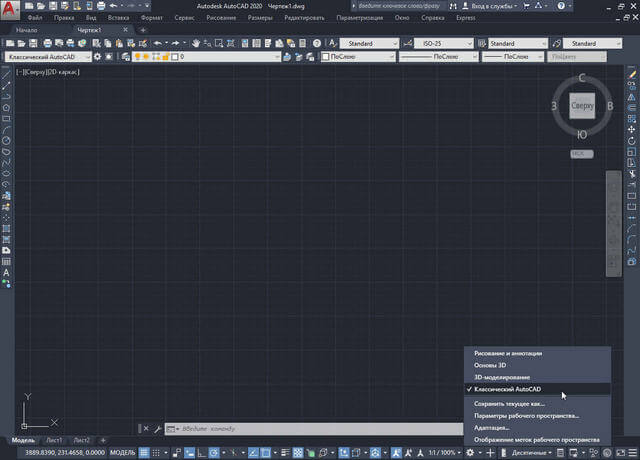This screenshot has height=460, width=640.
Task: Select the Line tool in the left toolbar
Action: (x=7, y=75)
